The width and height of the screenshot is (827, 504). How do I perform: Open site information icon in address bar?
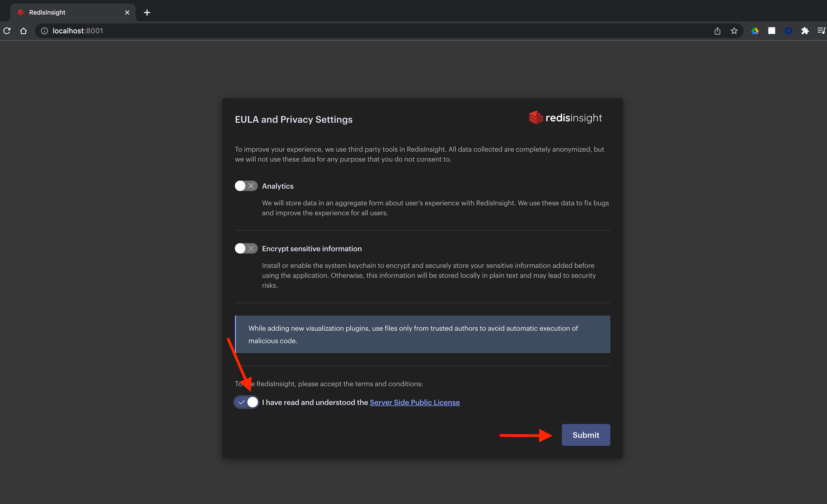44,31
